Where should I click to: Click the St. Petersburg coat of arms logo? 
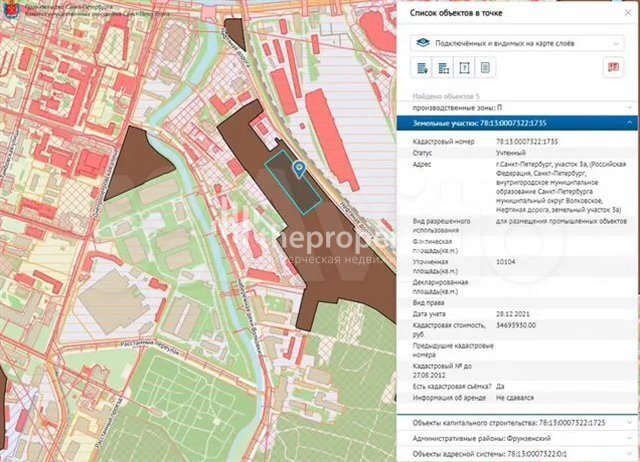[x=8, y=11]
